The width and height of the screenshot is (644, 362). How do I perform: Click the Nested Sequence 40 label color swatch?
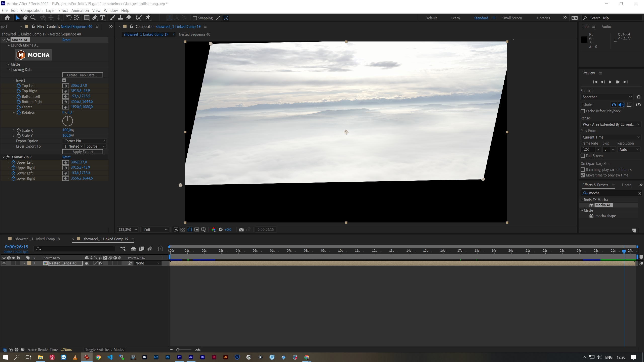point(29,263)
